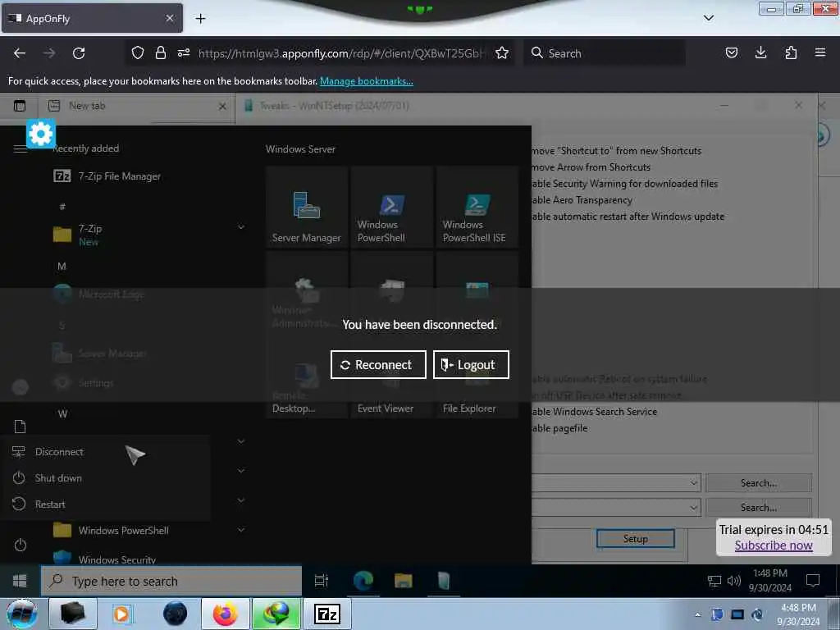Click the host Windows 7 Start orb
This screenshot has width=840, height=630.
coord(21,614)
